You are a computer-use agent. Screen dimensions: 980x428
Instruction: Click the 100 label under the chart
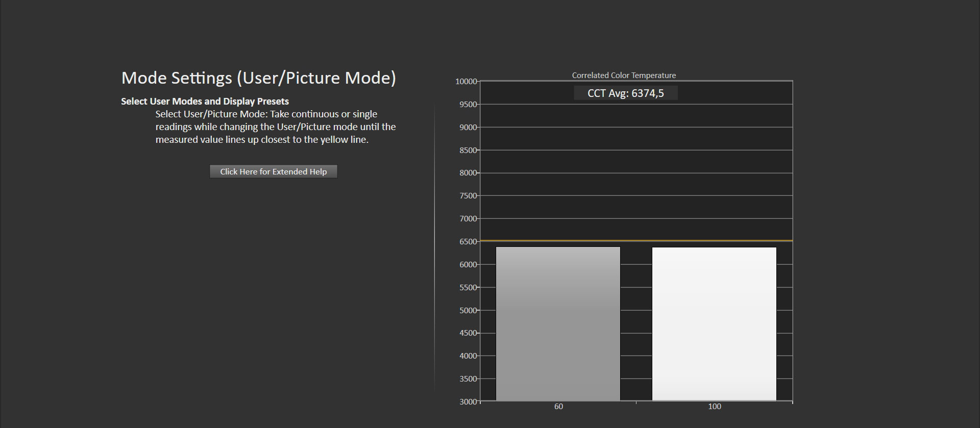point(715,407)
